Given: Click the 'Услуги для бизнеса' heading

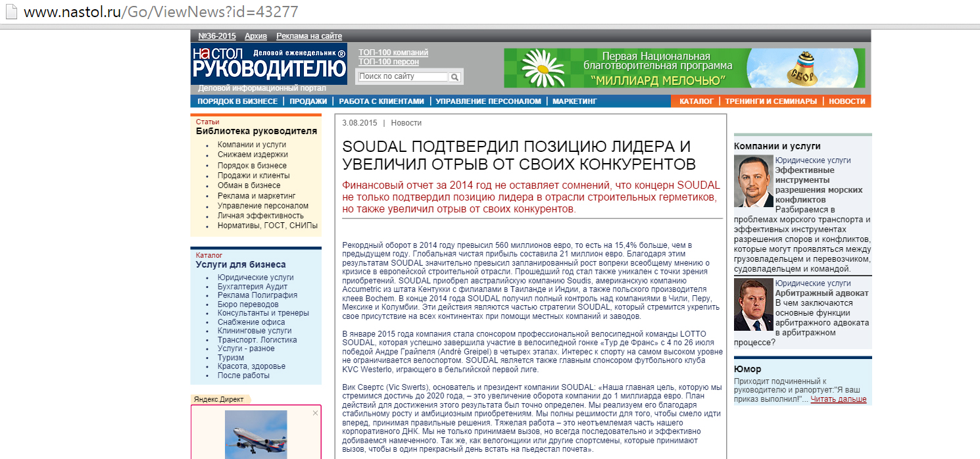Looking at the screenshot, I should pos(241,264).
